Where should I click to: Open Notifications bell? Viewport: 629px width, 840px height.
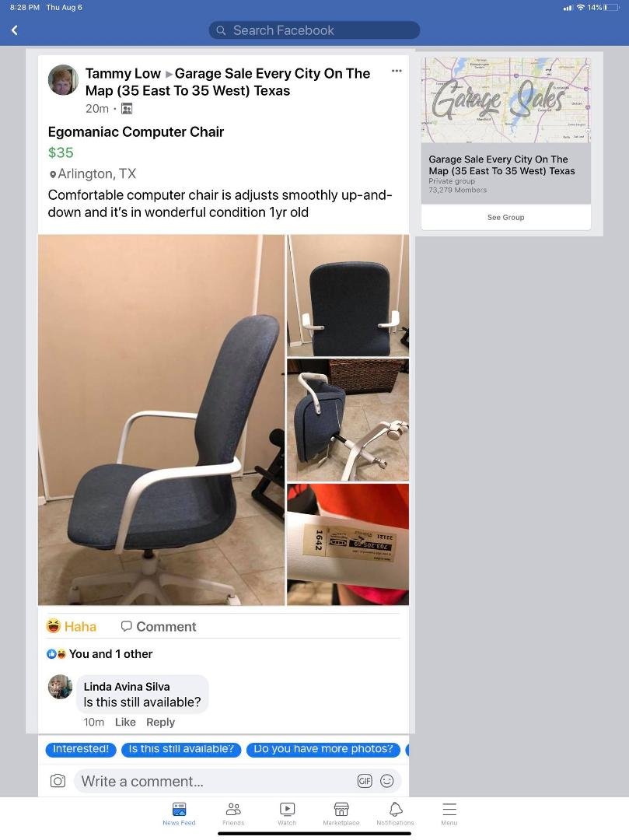pyautogui.click(x=395, y=814)
